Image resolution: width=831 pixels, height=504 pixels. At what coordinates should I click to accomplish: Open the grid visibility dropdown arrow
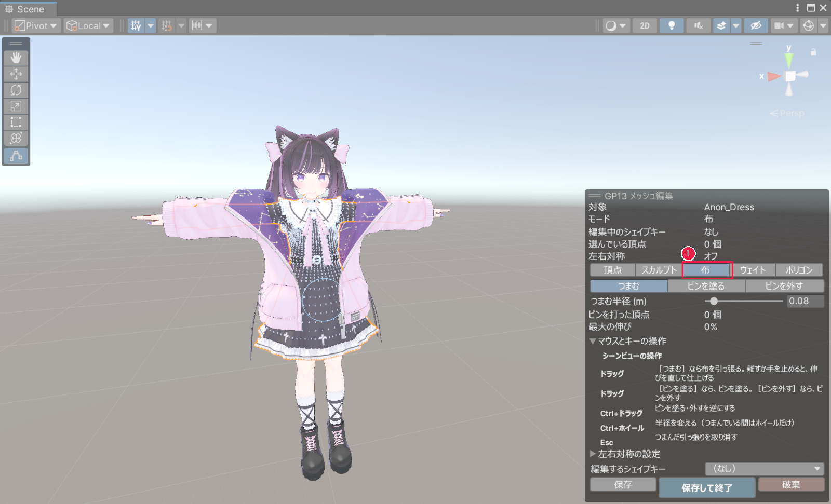click(151, 25)
